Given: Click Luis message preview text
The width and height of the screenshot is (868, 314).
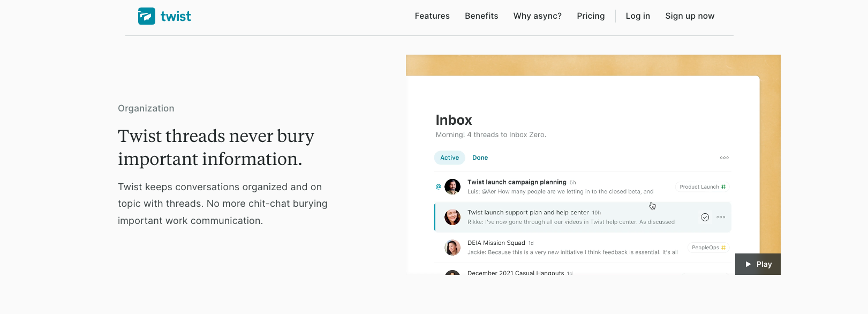Looking at the screenshot, I should [x=561, y=191].
